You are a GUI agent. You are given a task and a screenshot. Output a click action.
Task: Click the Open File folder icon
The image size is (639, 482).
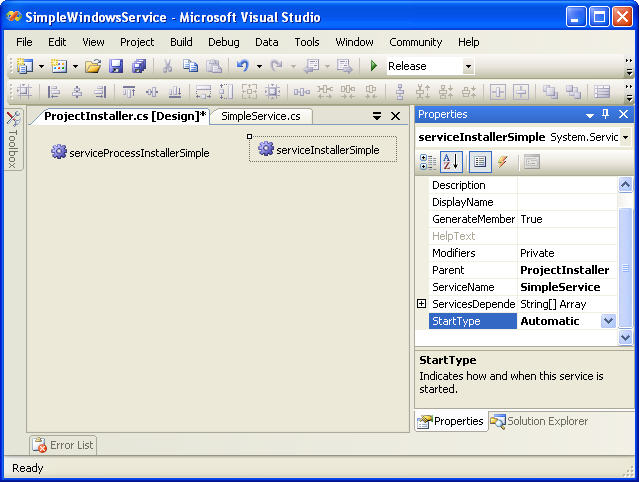[93, 66]
